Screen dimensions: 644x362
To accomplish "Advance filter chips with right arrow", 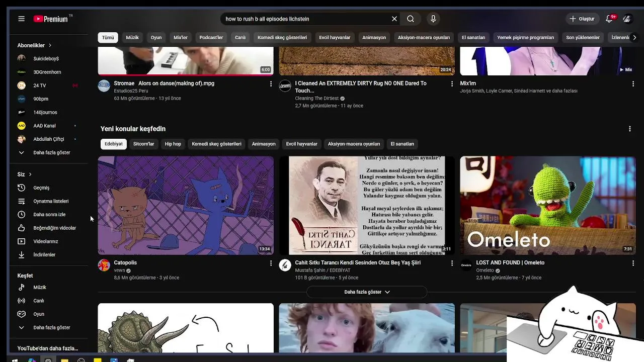I will coord(634,38).
